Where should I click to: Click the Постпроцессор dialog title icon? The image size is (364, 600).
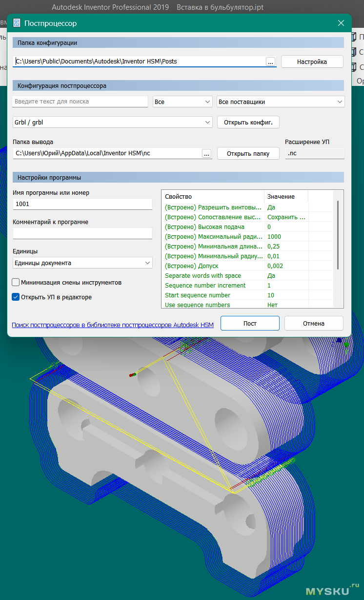click(x=17, y=23)
